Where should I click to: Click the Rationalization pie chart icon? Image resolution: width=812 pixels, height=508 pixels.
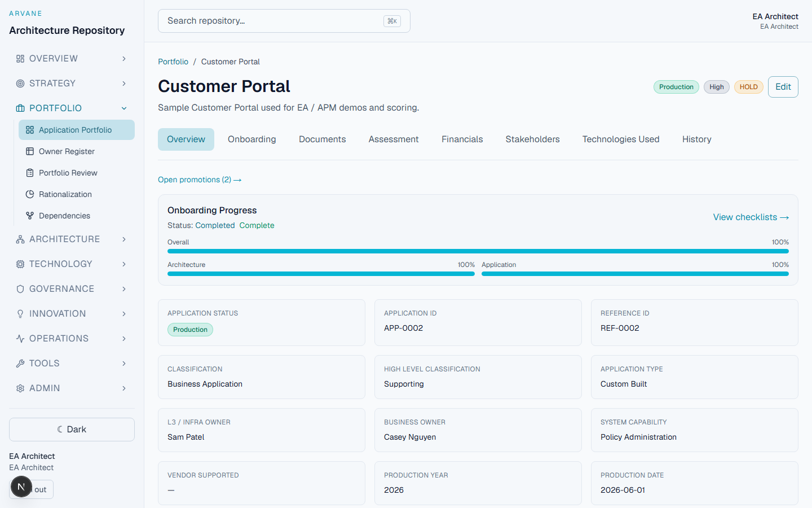click(x=30, y=194)
